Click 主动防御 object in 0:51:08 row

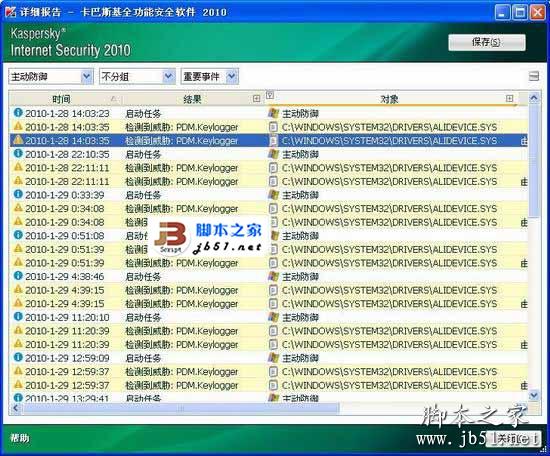point(300,235)
